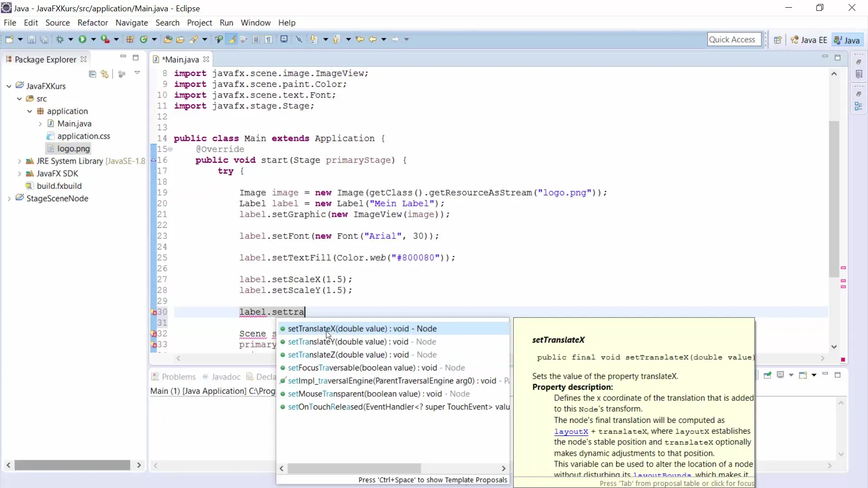Image resolution: width=868 pixels, height=488 pixels.
Task: Click the Run Last Tool icon with red toolbox
Action: click(x=105, y=39)
